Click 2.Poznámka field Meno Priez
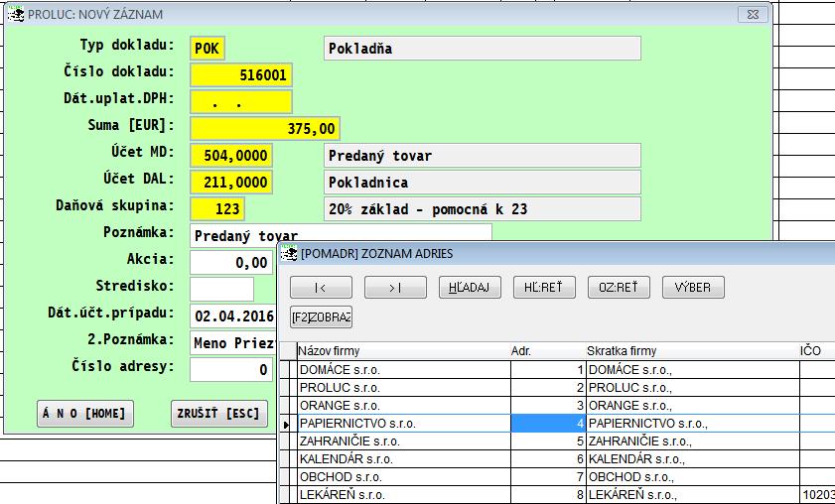The width and height of the screenshot is (835, 504). [x=233, y=342]
